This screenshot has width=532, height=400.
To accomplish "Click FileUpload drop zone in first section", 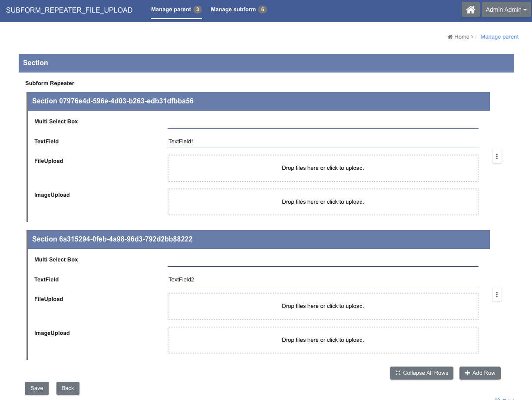I will [323, 168].
